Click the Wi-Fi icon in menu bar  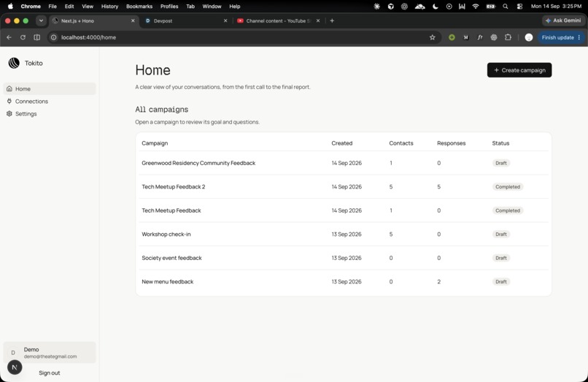tap(476, 6)
